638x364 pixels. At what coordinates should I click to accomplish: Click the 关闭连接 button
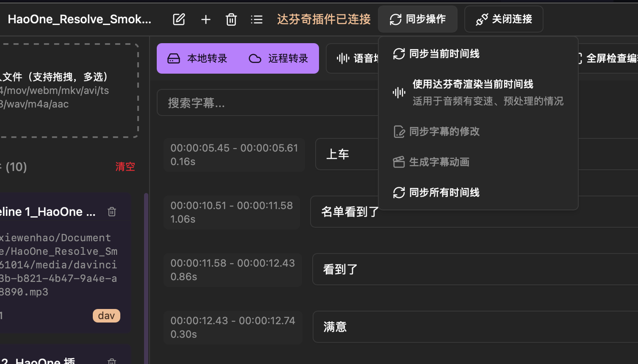(x=504, y=19)
